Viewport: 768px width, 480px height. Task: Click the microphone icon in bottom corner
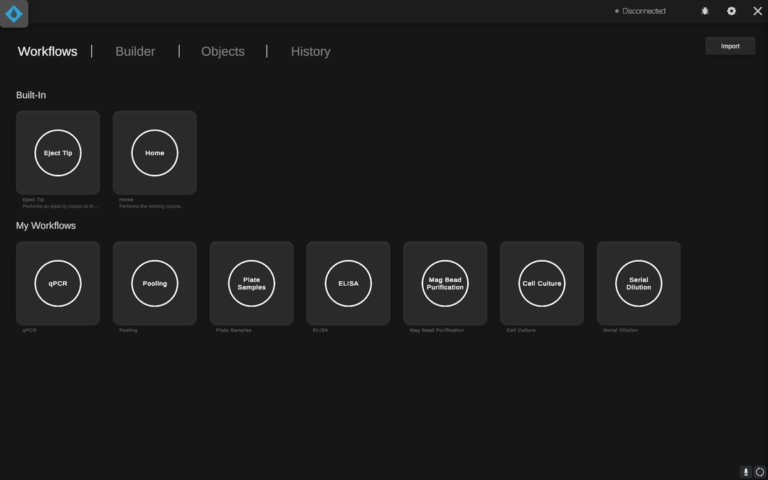745,471
